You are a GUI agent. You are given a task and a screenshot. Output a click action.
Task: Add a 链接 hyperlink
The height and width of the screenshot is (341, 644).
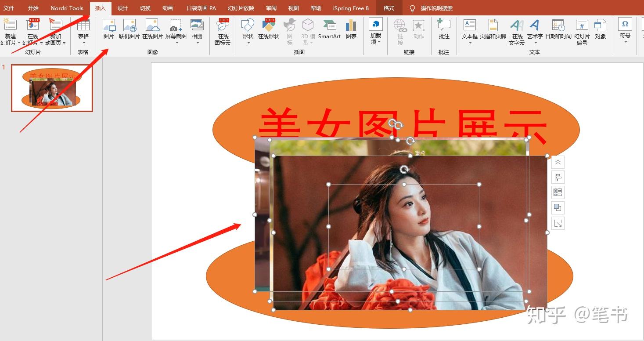399,31
